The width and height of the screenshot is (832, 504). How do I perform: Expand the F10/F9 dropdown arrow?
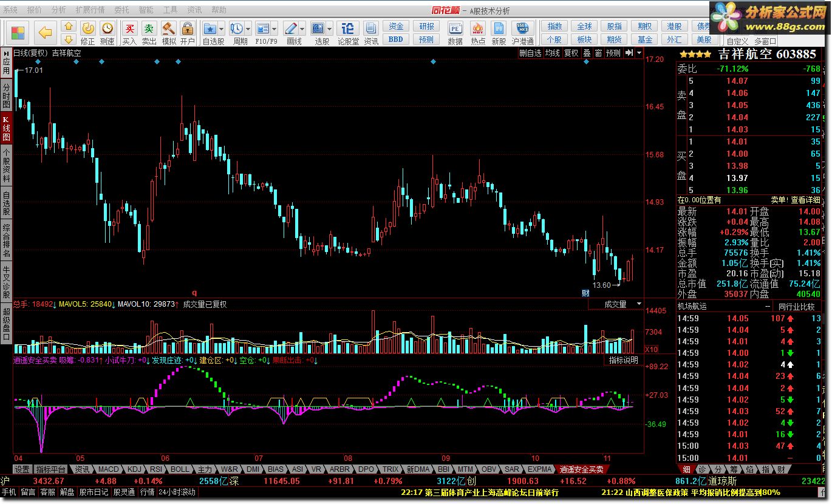pos(274,29)
